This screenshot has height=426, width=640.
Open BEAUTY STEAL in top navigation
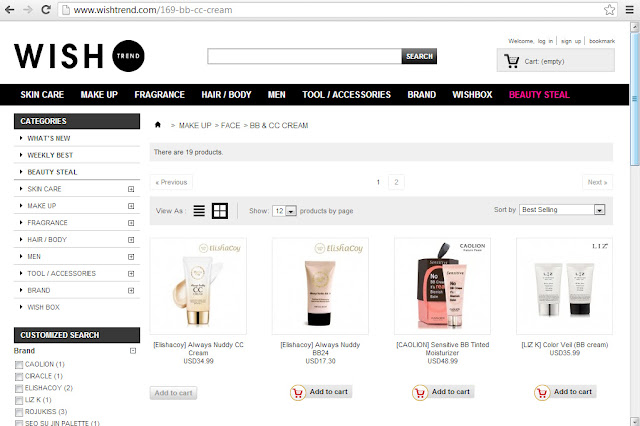(x=539, y=95)
